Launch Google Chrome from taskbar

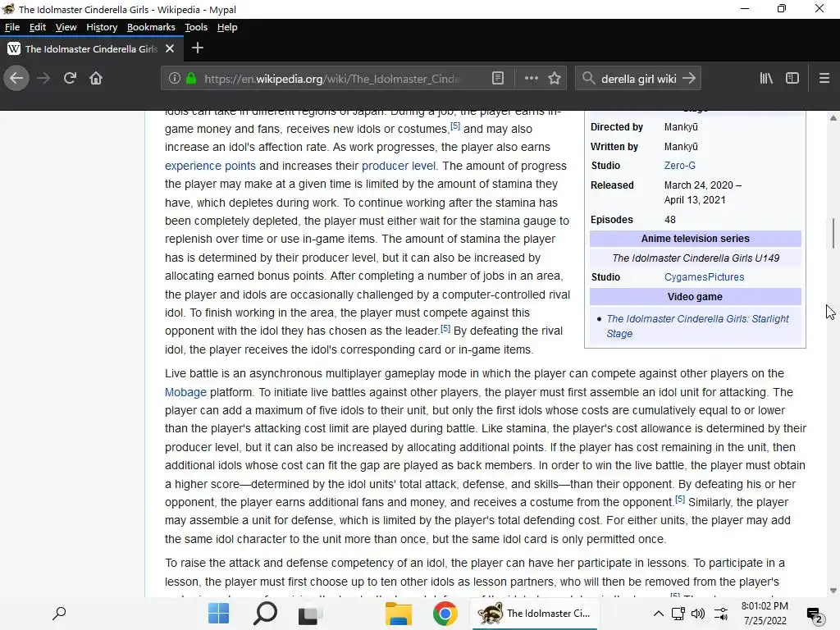[x=445, y=614]
